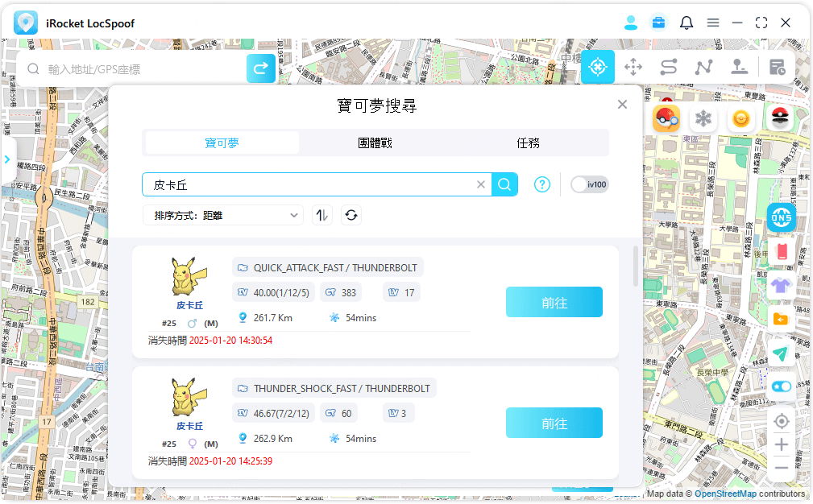
Task: Click the distance 261.7 Km
Action: [x=272, y=317]
